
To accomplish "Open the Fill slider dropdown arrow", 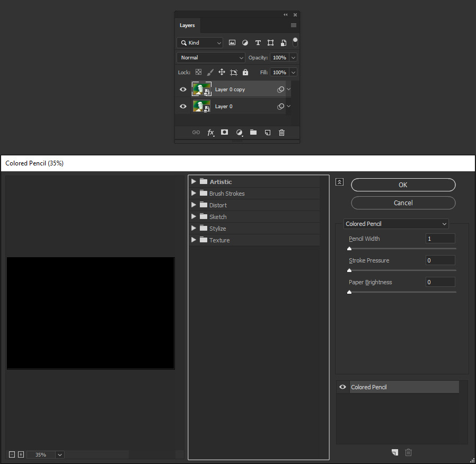I will pyautogui.click(x=293, y=72).
